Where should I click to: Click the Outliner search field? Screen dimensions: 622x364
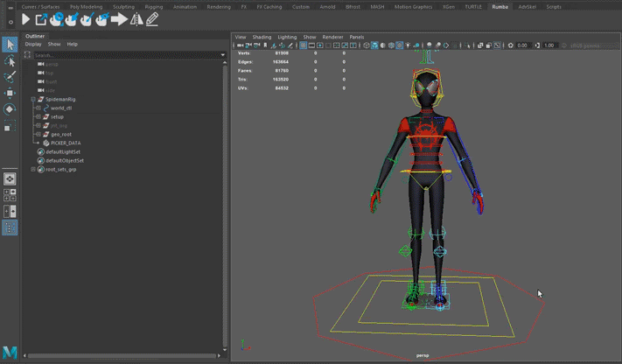126,55
